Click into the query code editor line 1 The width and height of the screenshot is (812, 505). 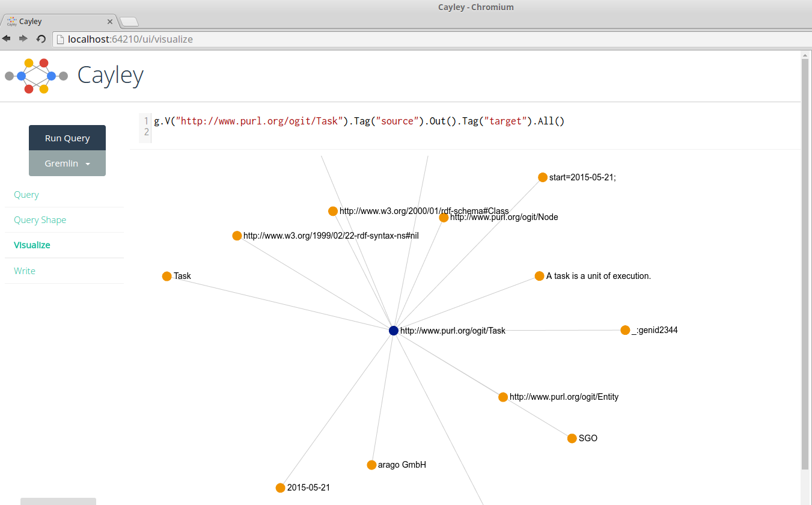click(x=359, y=121)
